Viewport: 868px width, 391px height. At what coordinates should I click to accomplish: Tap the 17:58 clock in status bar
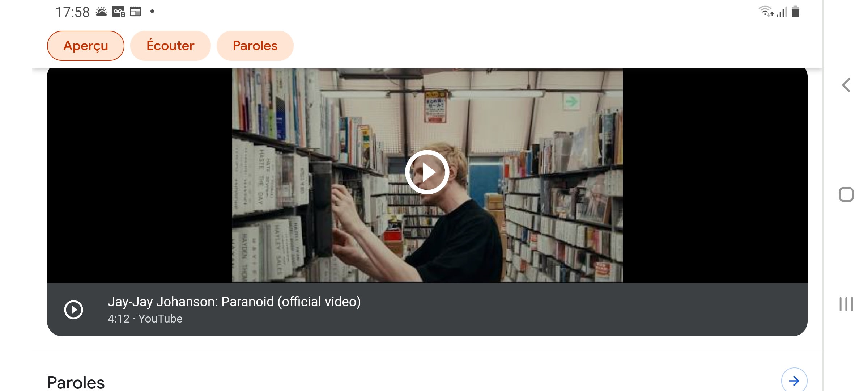(x=72, y=12)
